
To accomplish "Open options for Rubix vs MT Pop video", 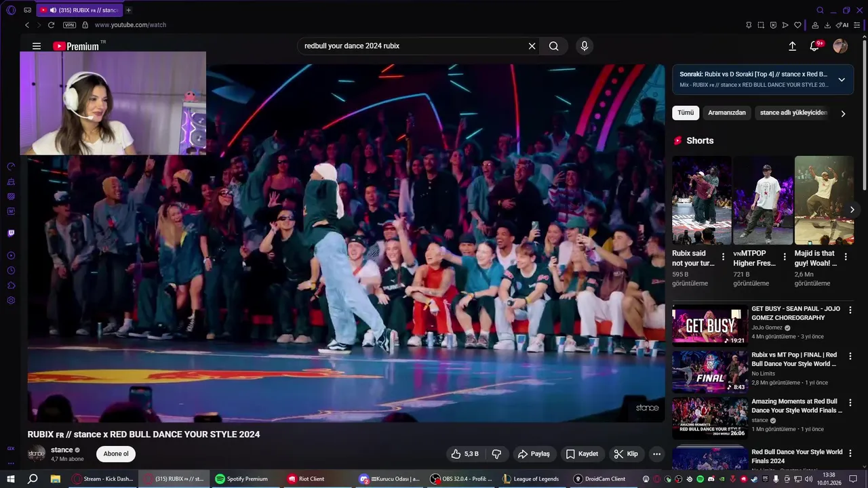I will tap(852, 356).
